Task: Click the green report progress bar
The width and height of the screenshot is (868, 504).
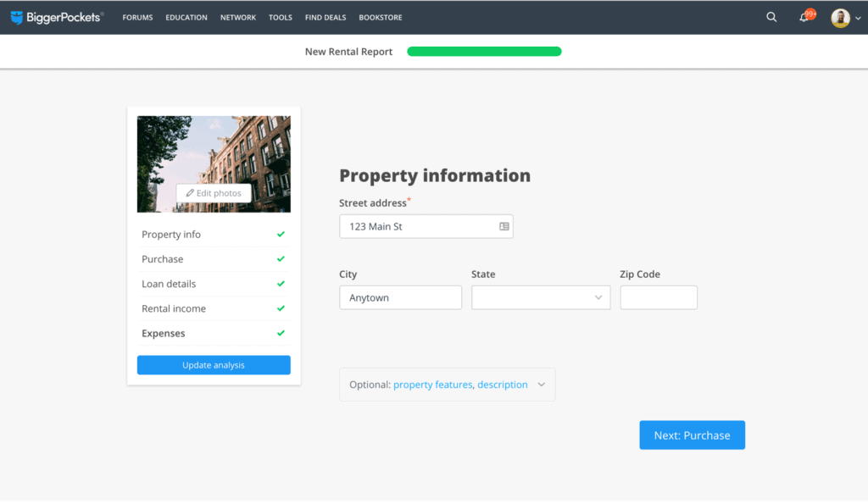Action: point(484,52)
